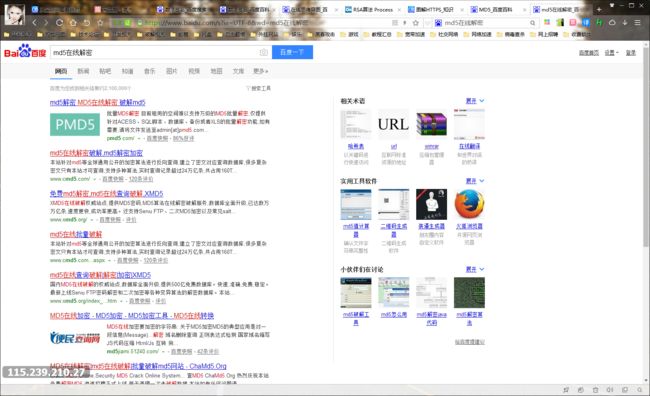
Task: Click the star inside the address bar
Action: [416, 23]
